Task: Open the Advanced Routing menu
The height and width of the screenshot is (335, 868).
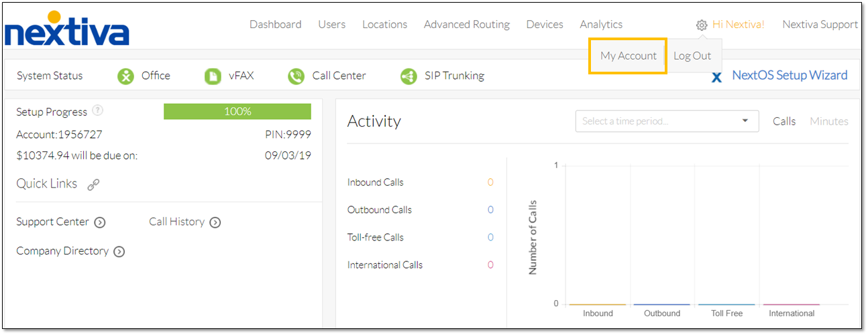Action: 467,24
